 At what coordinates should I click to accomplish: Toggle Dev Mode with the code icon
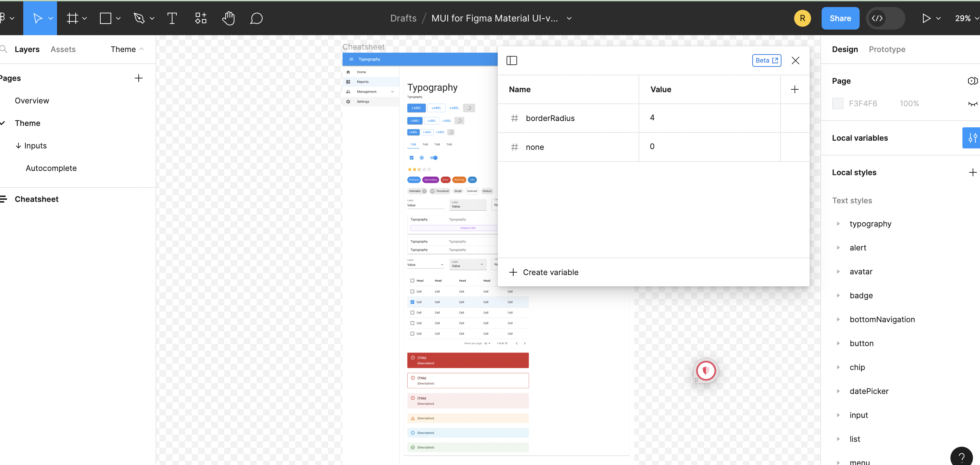(878, 18)
